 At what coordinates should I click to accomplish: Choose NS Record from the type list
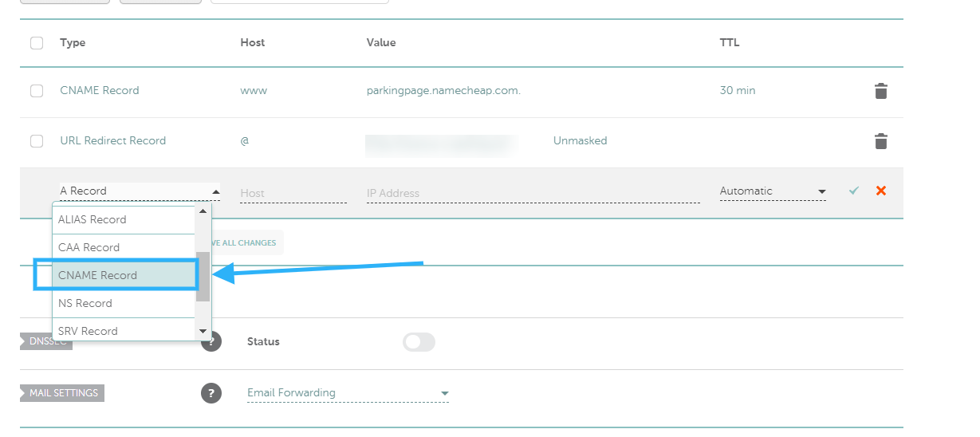pos(116,303)
